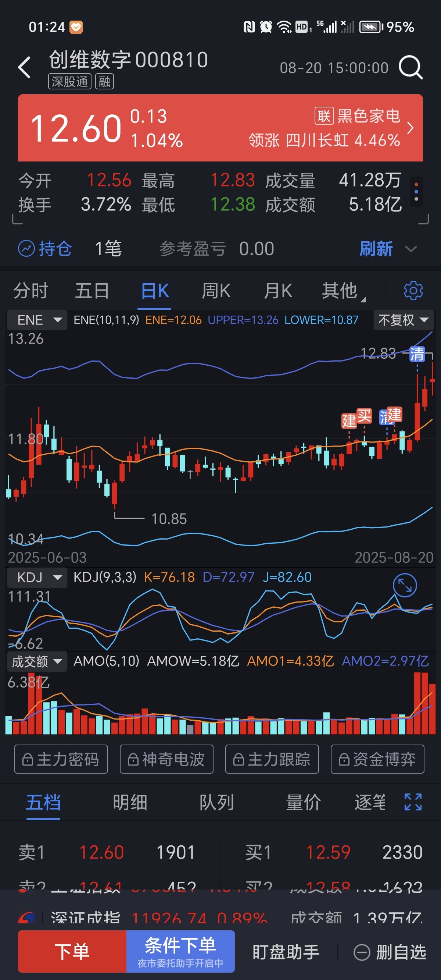Open locked 主力跟踪 feature
The image size is (441, 980).
point(272,759)
